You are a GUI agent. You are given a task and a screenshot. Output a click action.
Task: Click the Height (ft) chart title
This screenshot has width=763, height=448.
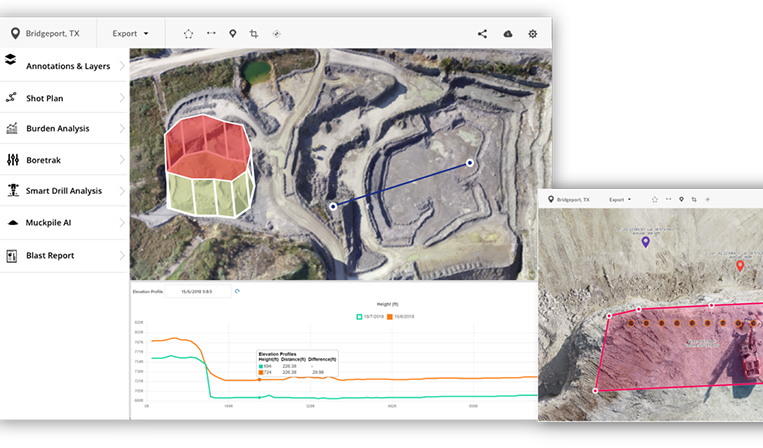tap(387, 304)
